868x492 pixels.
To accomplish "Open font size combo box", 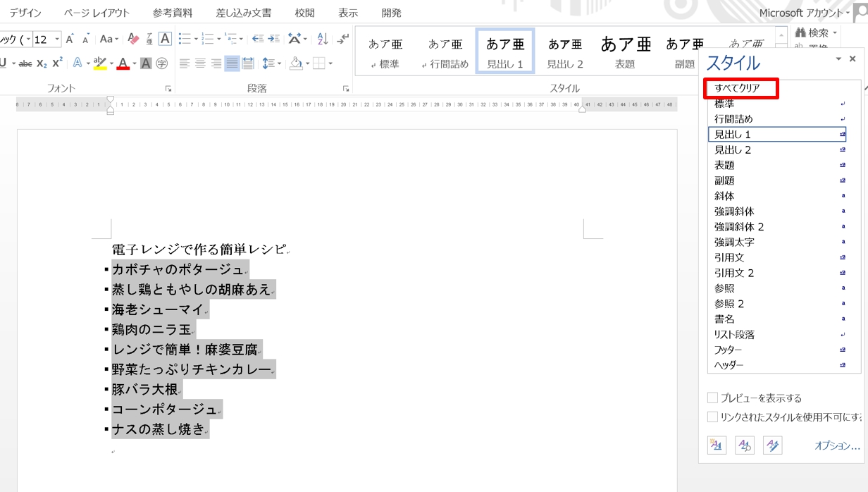I will tap(47, 39).
